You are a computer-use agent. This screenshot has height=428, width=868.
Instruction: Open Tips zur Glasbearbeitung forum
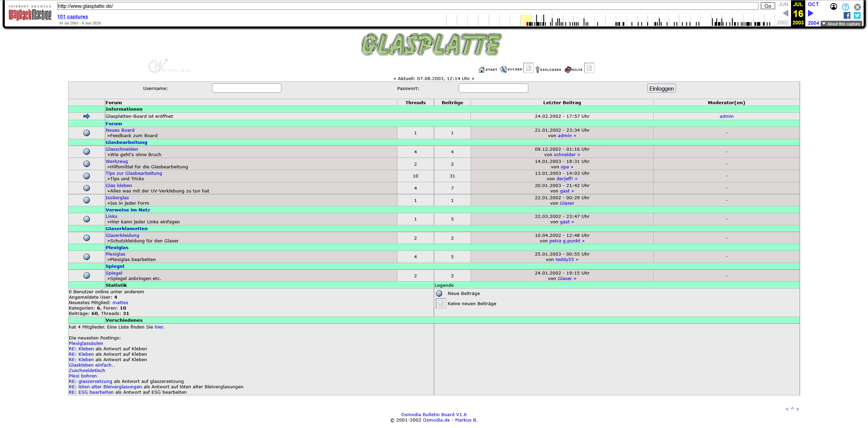(x=134, y=173)
